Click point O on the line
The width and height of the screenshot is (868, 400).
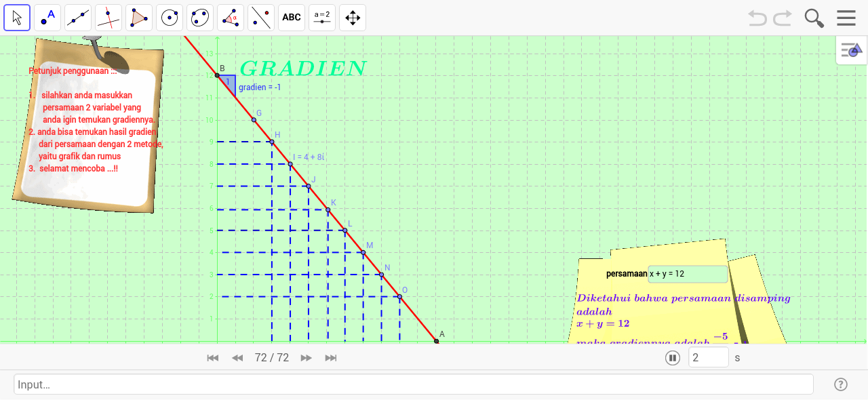(400, 296)
